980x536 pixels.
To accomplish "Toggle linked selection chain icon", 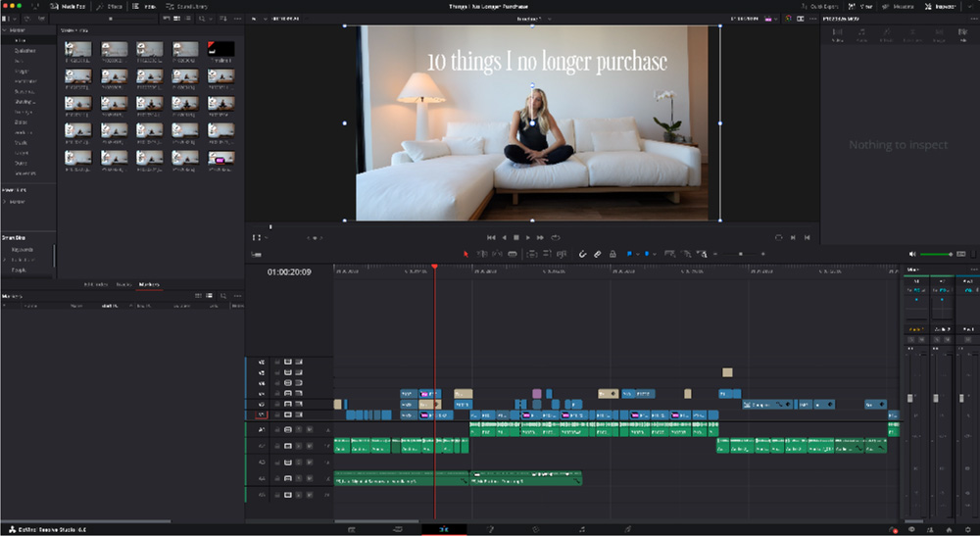I will pyautogui.click(x=597, y=254).
